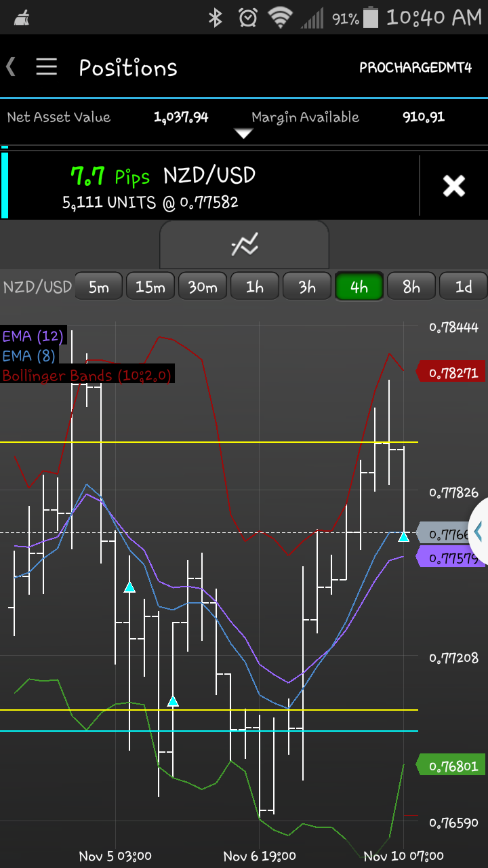Tap the 0.77826 price axis label
The width and height of the screenshot is (488, 868).
pyautogui.click(x=453, y=492)
